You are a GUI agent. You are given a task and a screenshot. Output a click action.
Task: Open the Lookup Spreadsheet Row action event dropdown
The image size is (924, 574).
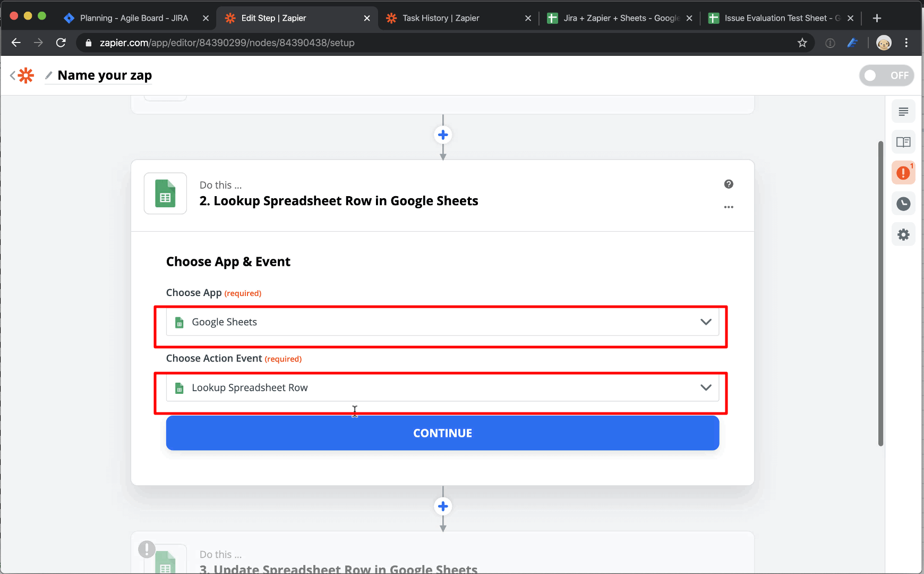(442, 388)
